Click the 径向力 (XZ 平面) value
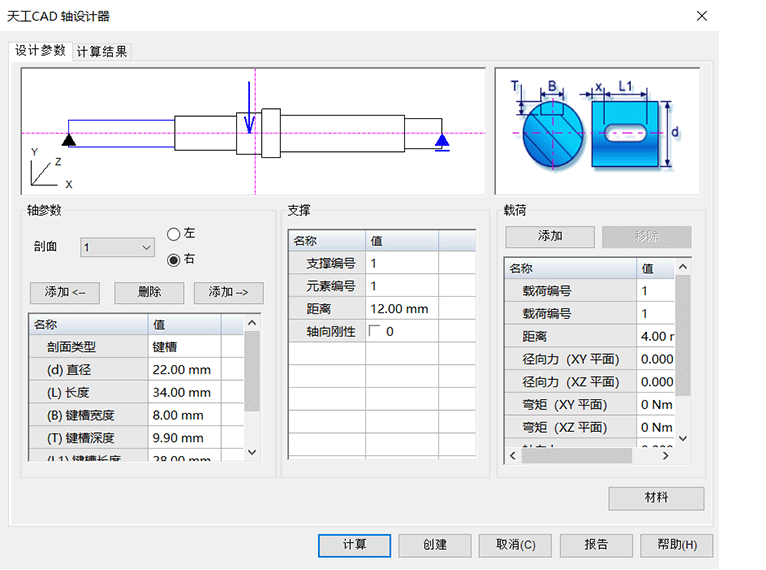This screenshot has width=766, height=570. tap(656, 382)
